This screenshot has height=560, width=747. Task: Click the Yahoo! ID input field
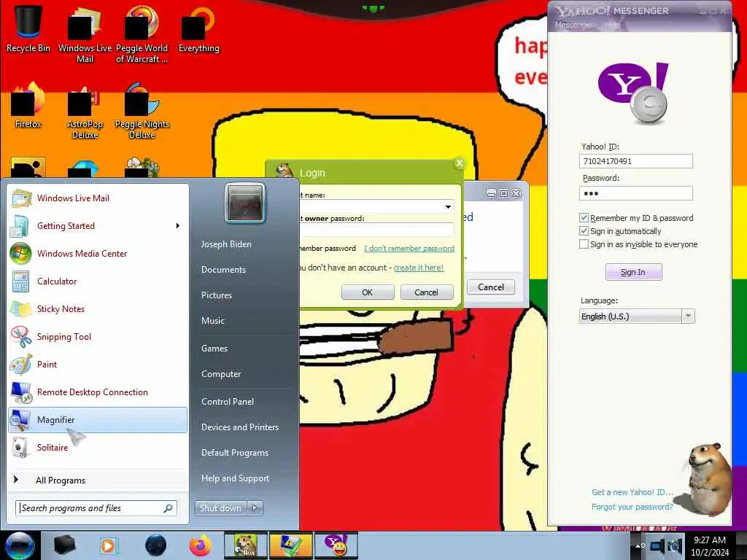pos(635,161)
